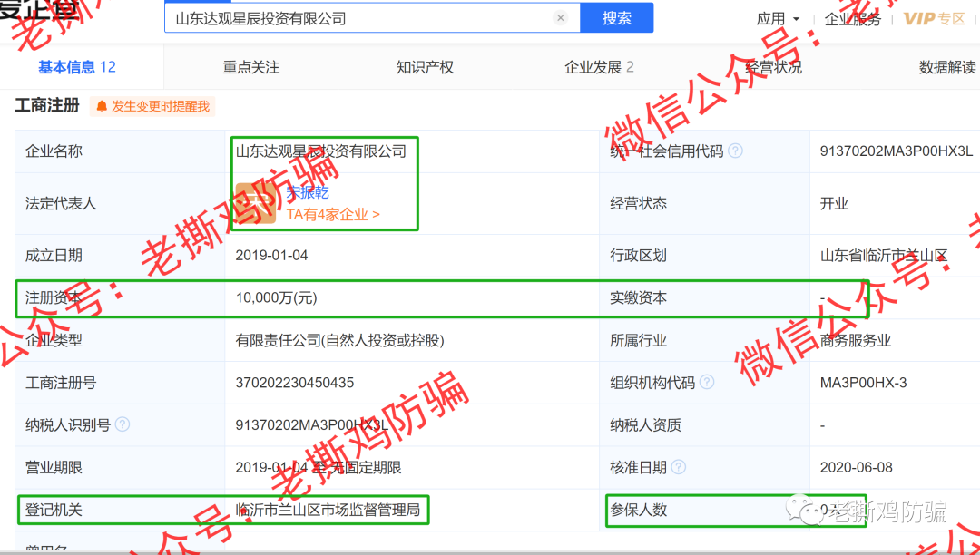Open legal representative 宋振乾's profile
This screenshot has height=555, width=980.
308,192
